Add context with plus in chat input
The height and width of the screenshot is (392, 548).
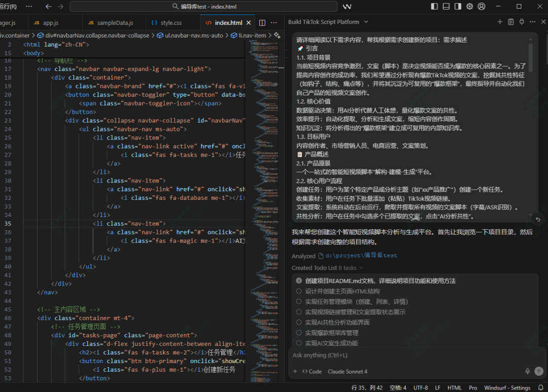pos(295,371)
